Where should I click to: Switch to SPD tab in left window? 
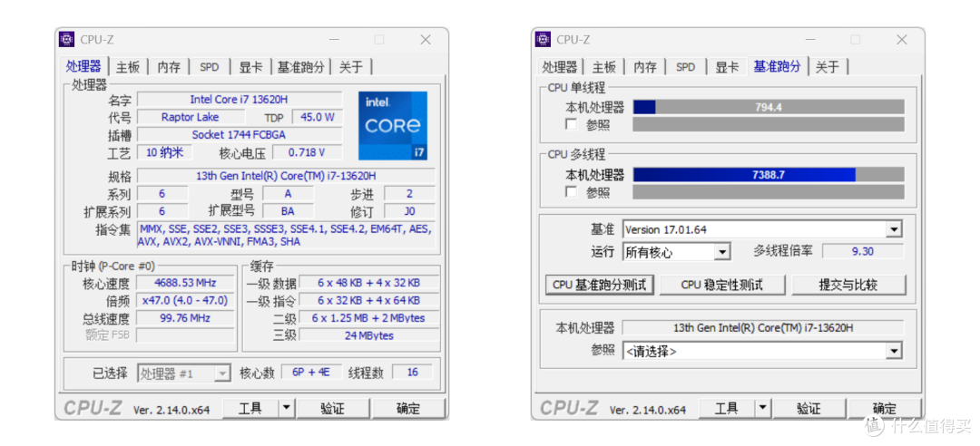point(210,67)
